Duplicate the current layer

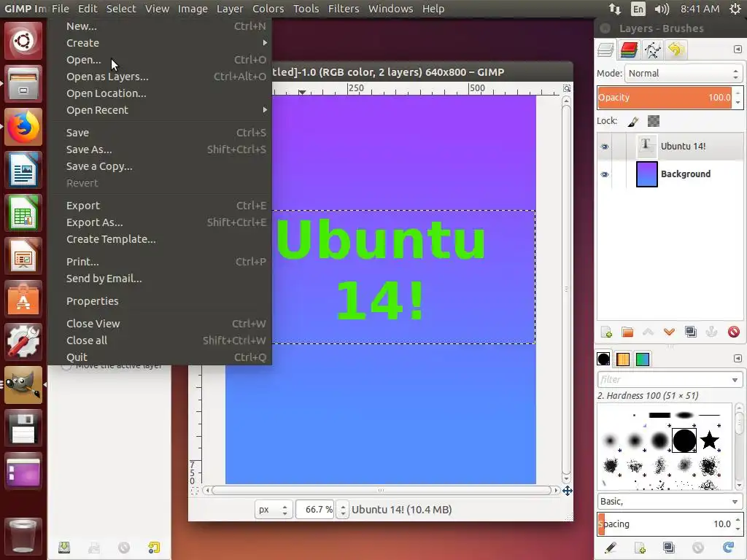coord(690,332)
